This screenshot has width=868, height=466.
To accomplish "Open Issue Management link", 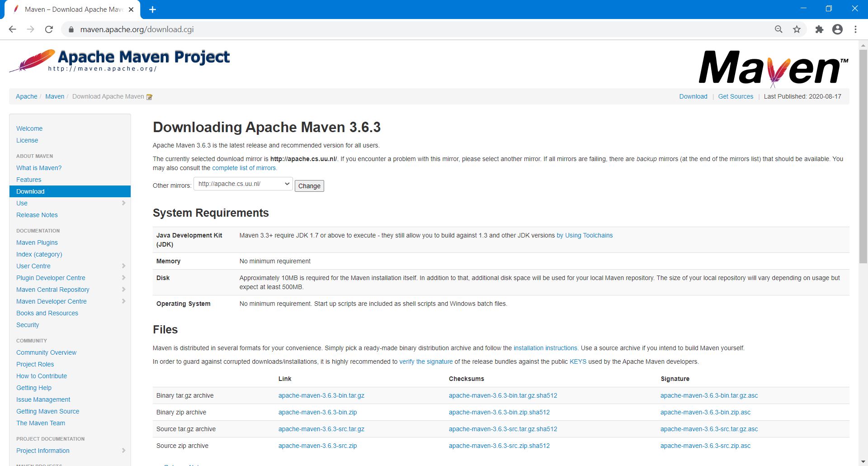I will (43, 399).
